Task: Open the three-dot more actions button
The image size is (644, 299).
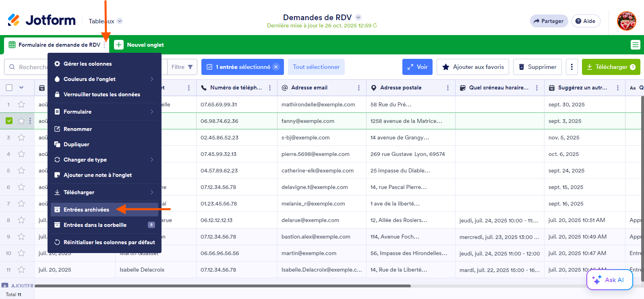Action: pos(572,67)
